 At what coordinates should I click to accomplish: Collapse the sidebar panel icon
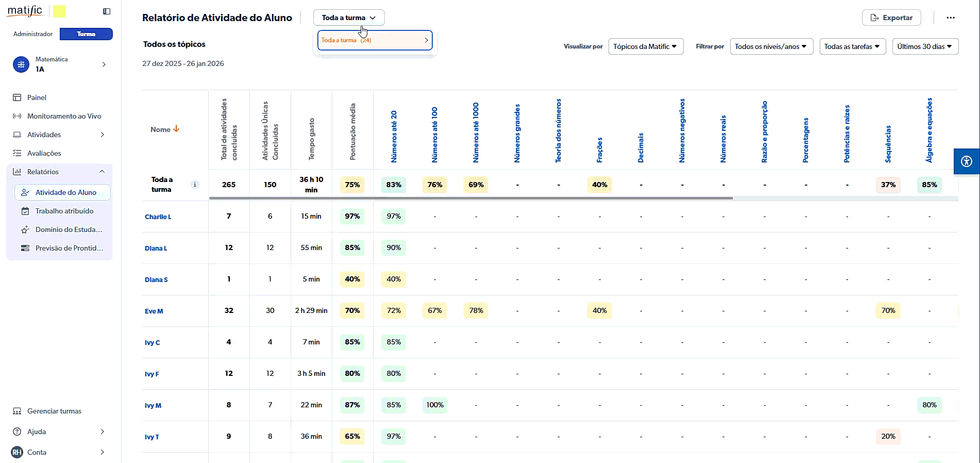tap(107, 11)
